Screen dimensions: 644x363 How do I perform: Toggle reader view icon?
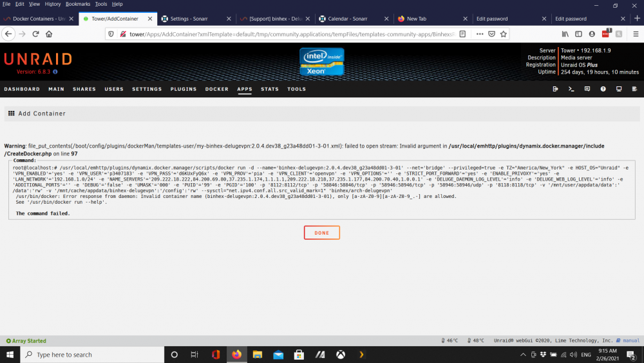coord(462,34)
